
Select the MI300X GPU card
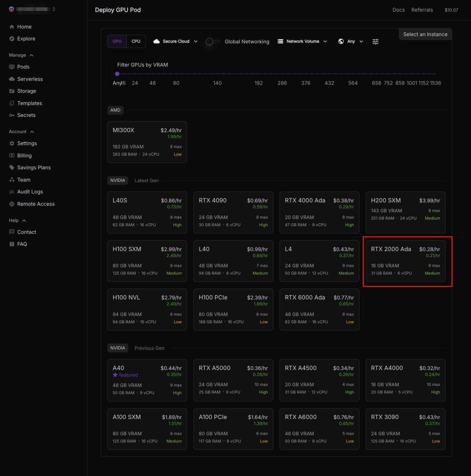coord(147,142)
